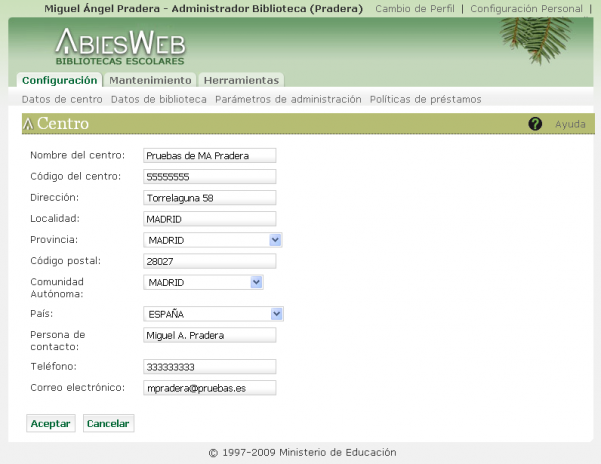This screenshot has width=601, height=464.
Task: Expand the Comunidad Autónoma dropdown
Action: (x=256, y=282)
